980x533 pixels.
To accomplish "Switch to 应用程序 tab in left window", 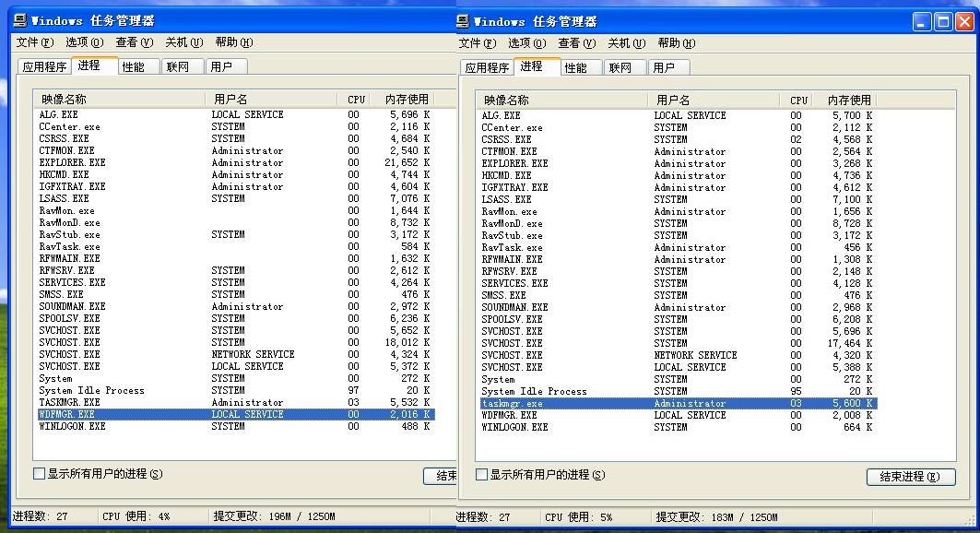I will tap(44, 67).
